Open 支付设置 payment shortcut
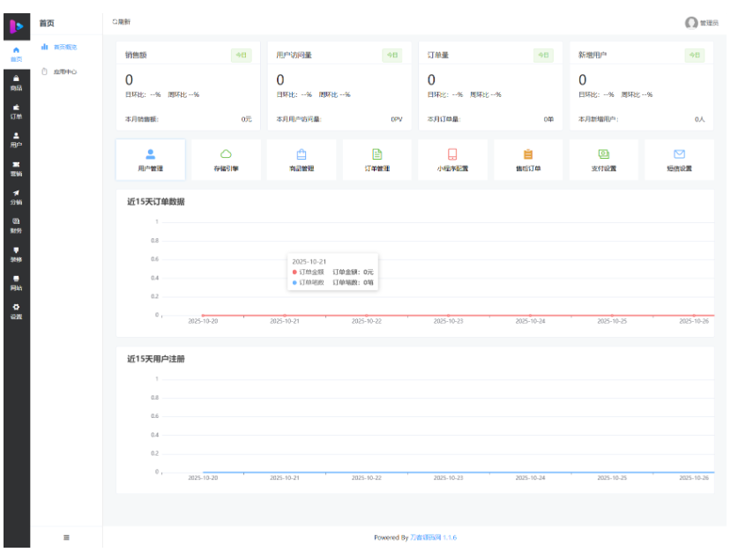The width and height of the screenshot is (738, 560). pos(604,159)
